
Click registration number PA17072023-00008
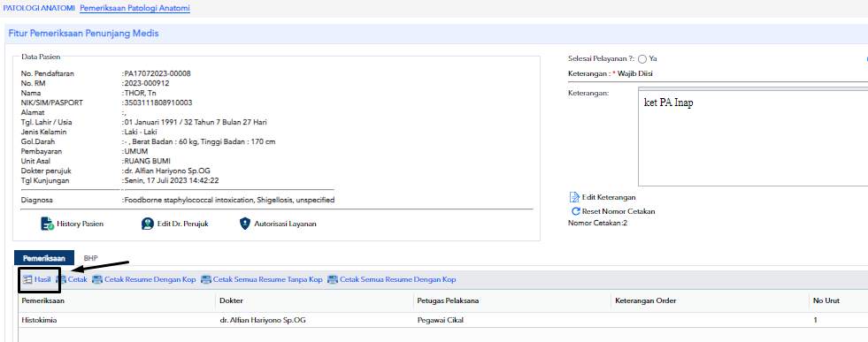[x=157, y=73]
